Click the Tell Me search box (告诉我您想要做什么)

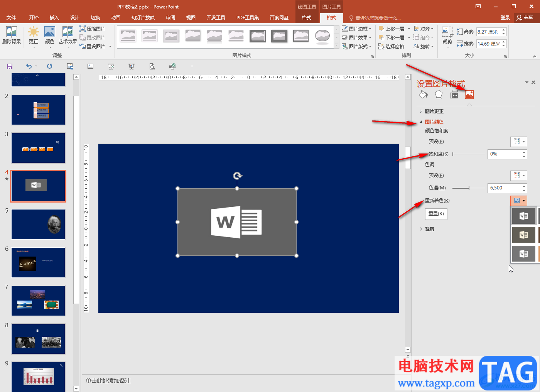tap(378, 18)
